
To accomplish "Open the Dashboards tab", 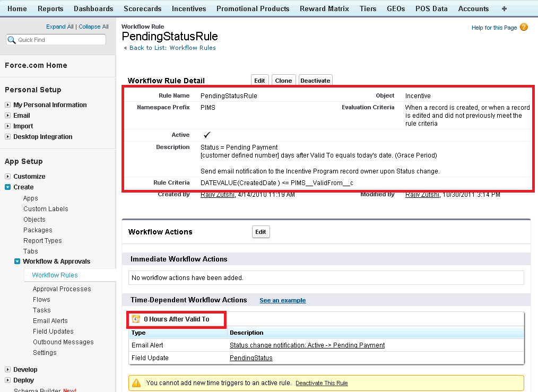I will 93,8.
